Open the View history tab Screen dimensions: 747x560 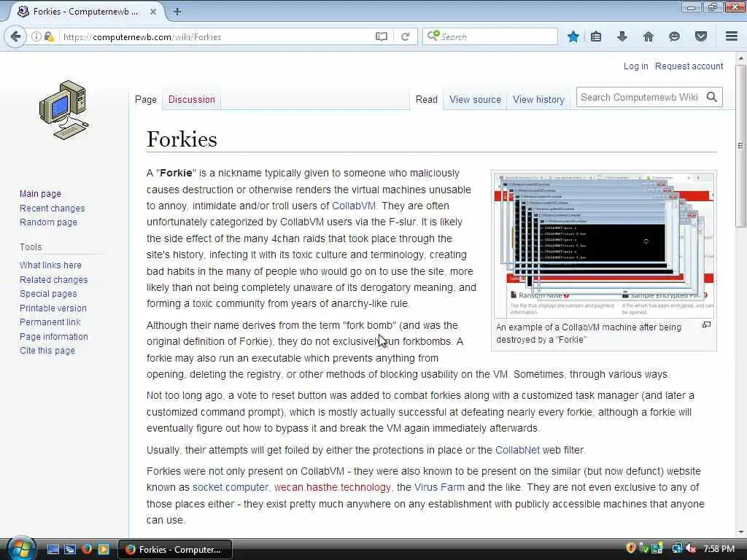click(x=538, y=99)
